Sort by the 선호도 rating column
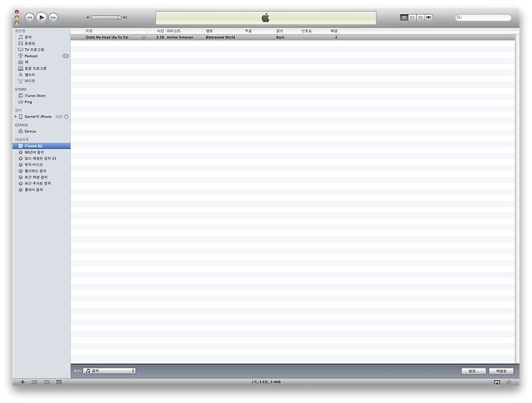 point(312,31)
